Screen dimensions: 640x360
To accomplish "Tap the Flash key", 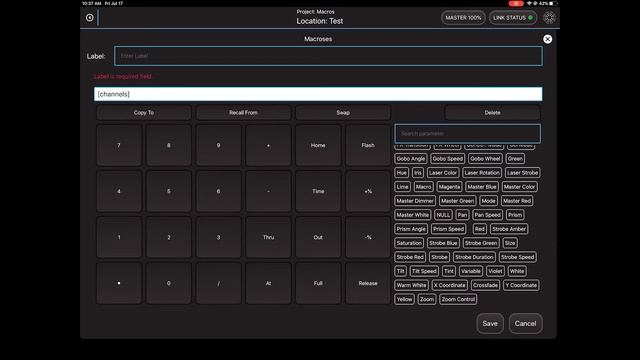I will (x=368, y=145).
